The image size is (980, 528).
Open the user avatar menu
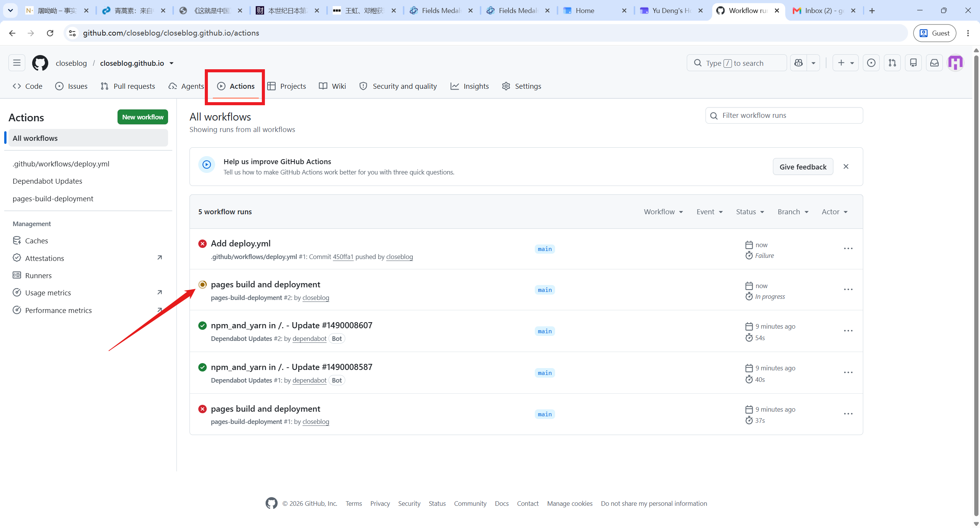[955, 63]
